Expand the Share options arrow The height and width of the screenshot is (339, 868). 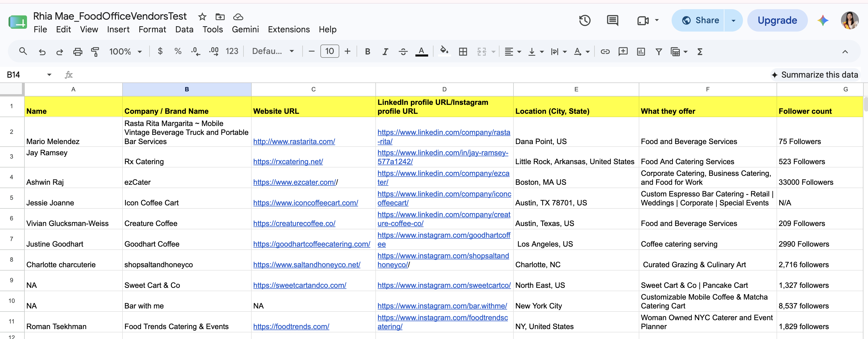pos(733,21)
